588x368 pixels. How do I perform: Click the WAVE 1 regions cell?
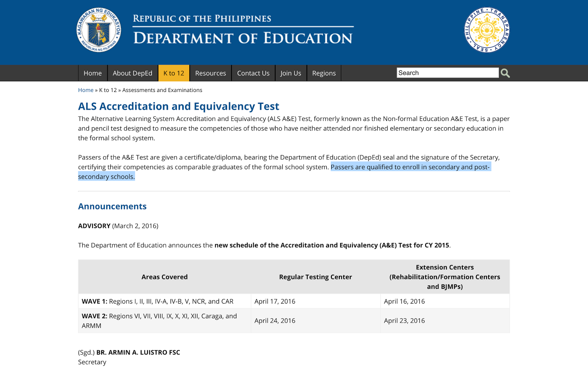click(x=165, y=301)
